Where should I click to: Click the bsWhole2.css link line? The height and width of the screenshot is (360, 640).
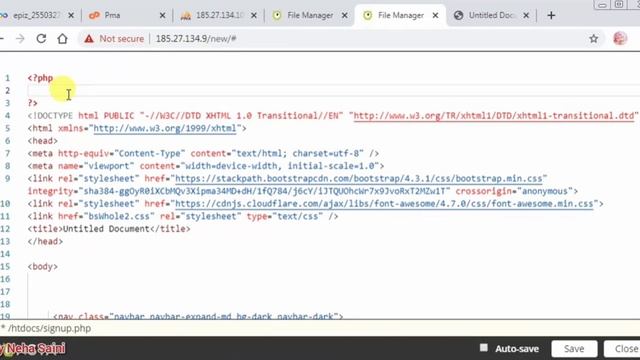pos(183,216)
